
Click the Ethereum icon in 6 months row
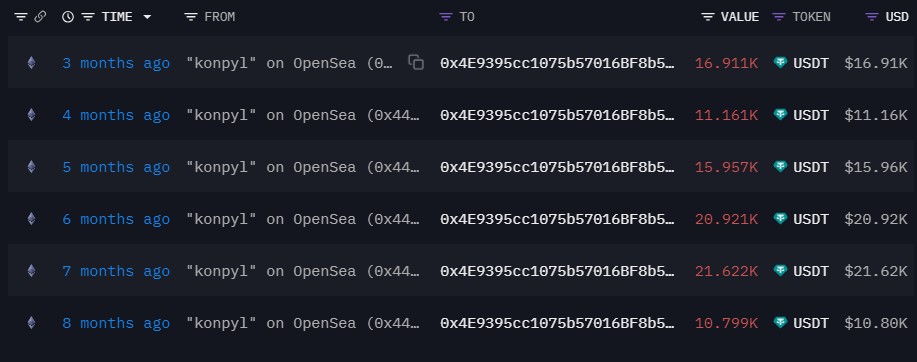(32, 219)
